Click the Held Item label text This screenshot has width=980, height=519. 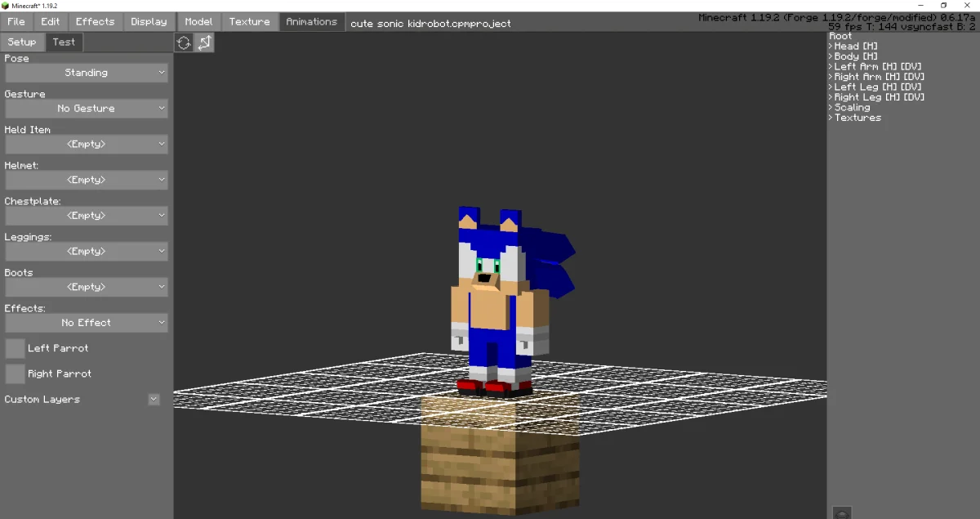click(28, 130)
